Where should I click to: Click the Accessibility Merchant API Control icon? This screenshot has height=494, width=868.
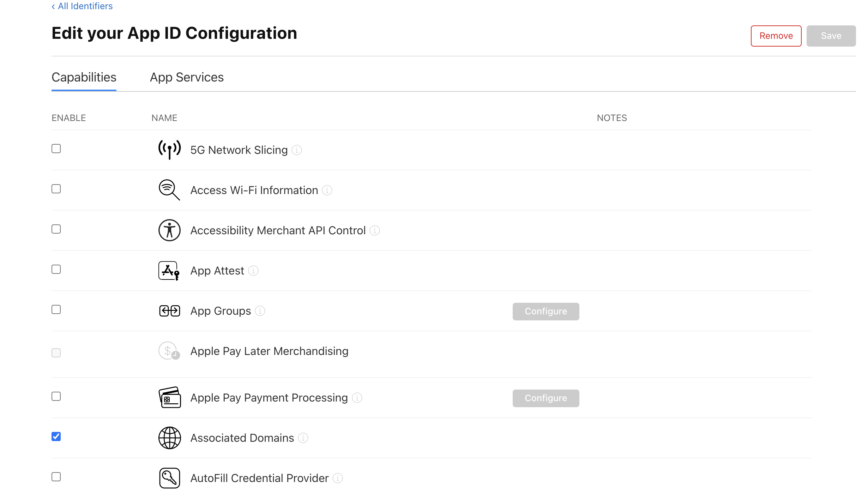169,230
